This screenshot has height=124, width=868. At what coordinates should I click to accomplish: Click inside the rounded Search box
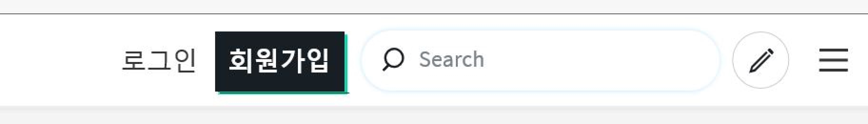[x=540, y=61]
